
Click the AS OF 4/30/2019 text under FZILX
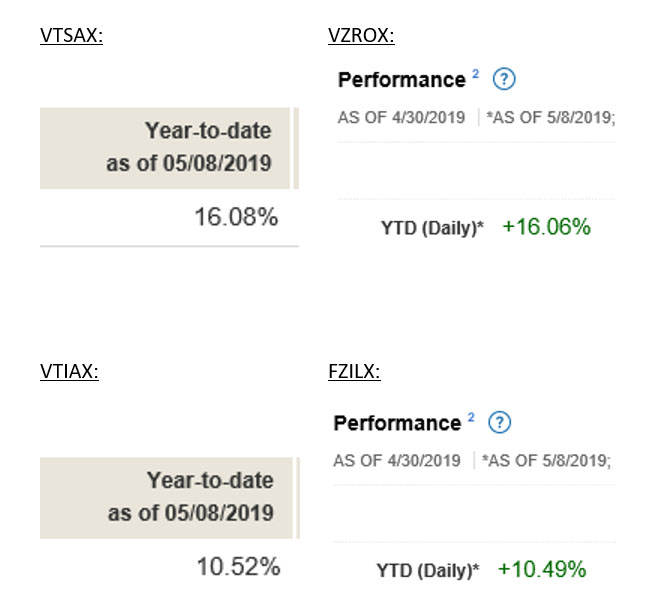coord(397,461)
